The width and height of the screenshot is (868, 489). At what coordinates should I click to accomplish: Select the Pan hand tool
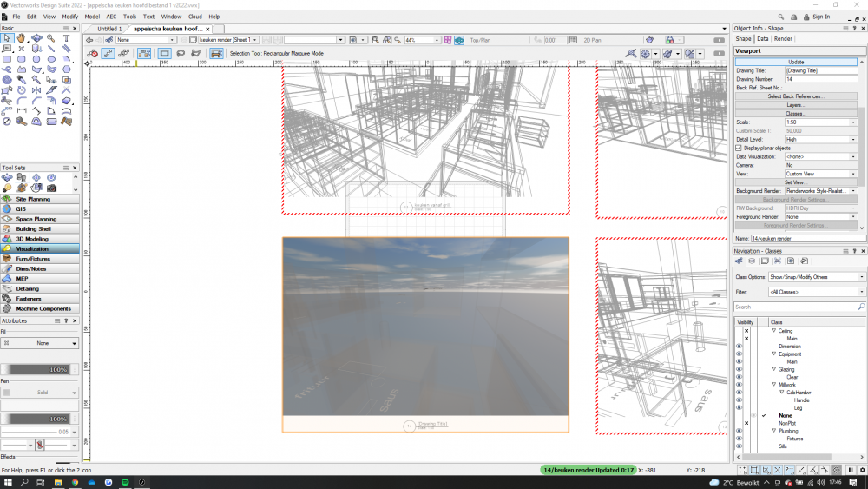coord(22,38)
